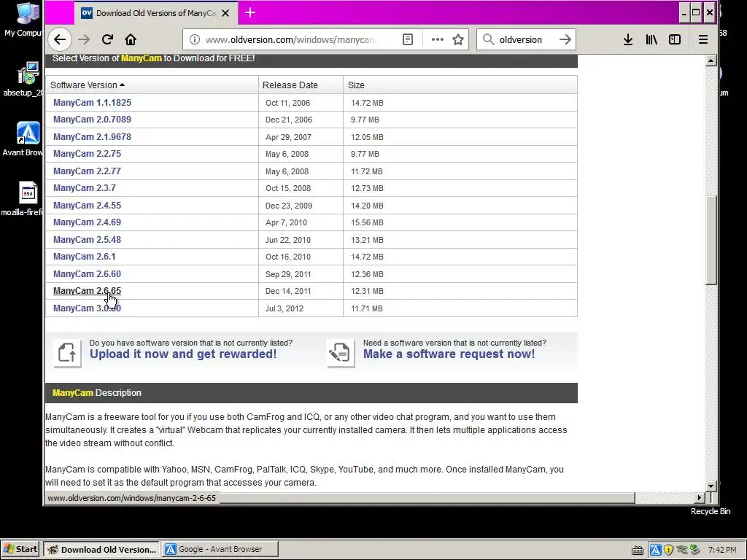Open ManyCam 2.6.1 download link

pyautogui.click(x=85, y=257)
